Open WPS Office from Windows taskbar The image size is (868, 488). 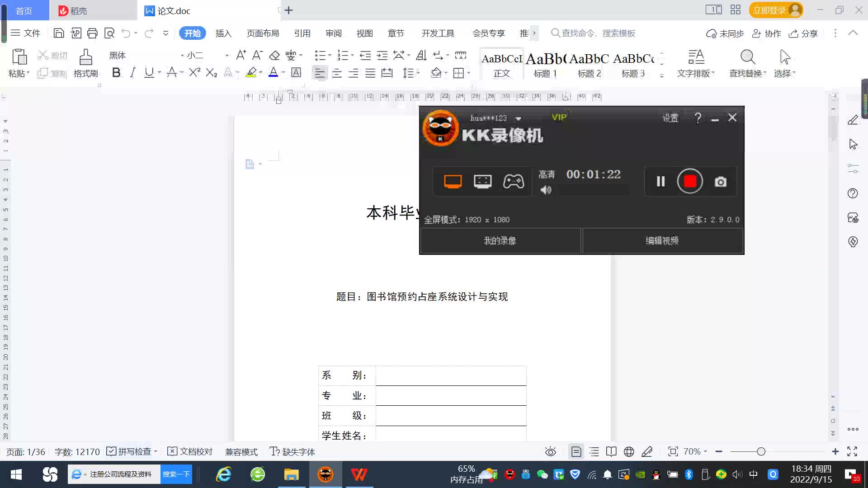[359, 474]
